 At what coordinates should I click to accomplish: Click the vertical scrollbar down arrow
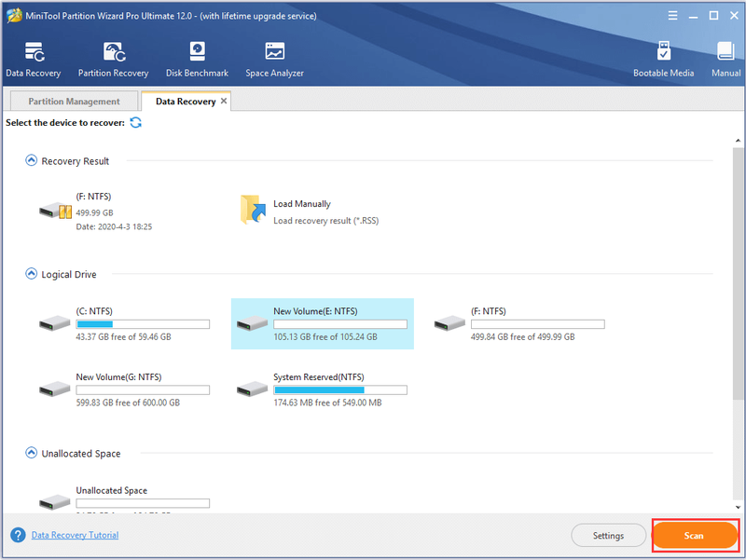[738, 507]
